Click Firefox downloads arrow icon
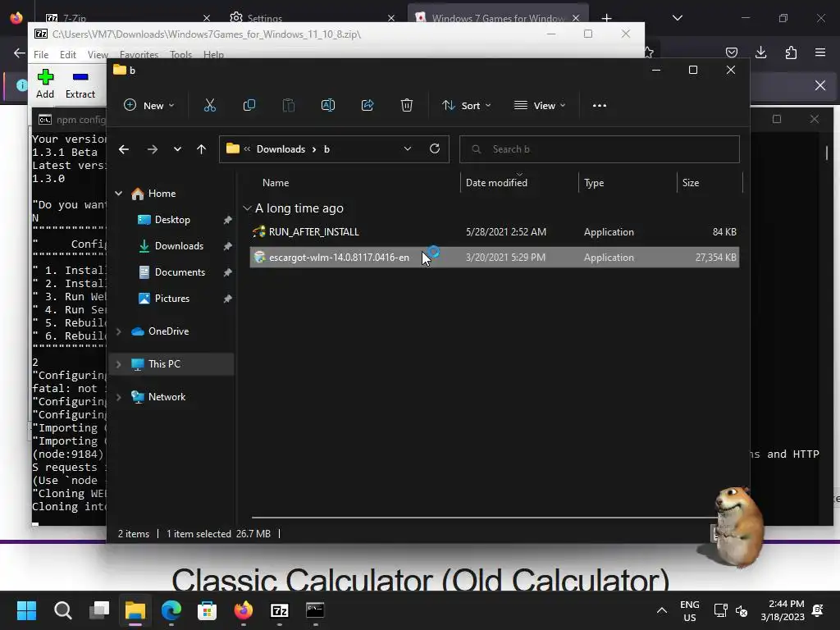 [x=760, y=52]
